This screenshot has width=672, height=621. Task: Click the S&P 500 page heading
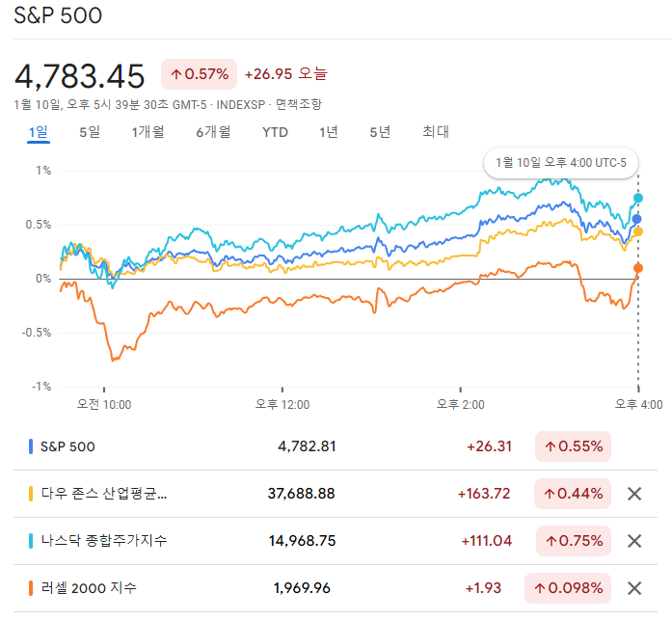point(58,15)
